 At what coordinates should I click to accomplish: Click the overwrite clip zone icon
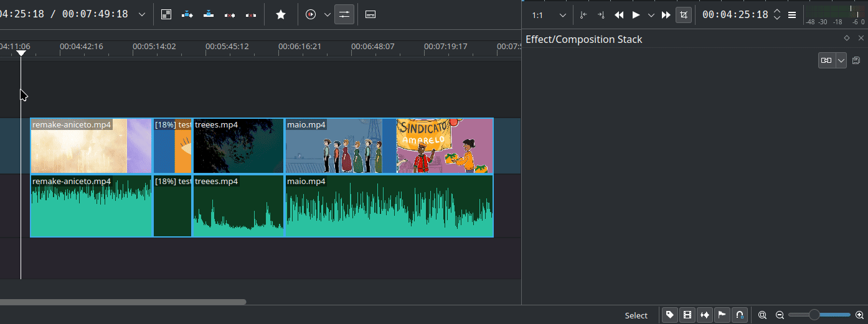coord(209,14)
